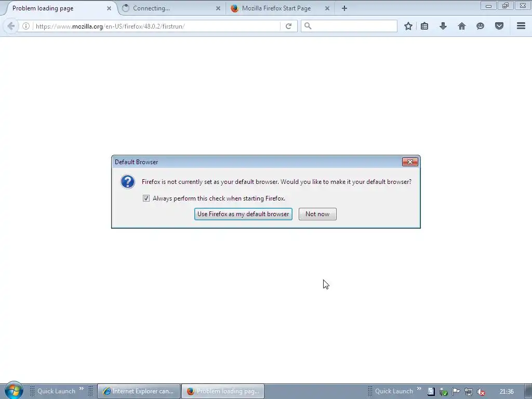Switch to Internet Explorer taskbar window
Image resolution: width=532 pixels, height=399 pixels.
(x=139, y=391)
